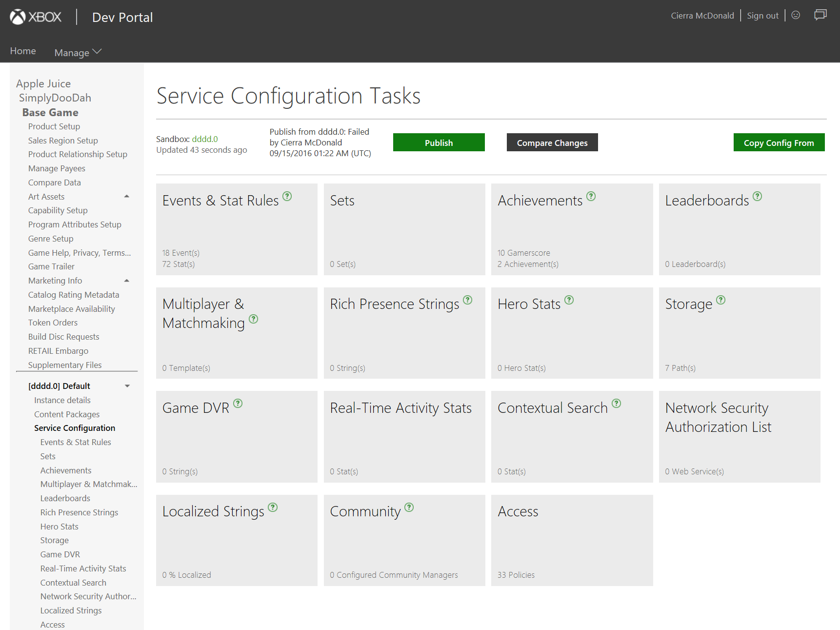840x630 pixels.
Task: Go to the Home menu item
Action: click(23, 51)
